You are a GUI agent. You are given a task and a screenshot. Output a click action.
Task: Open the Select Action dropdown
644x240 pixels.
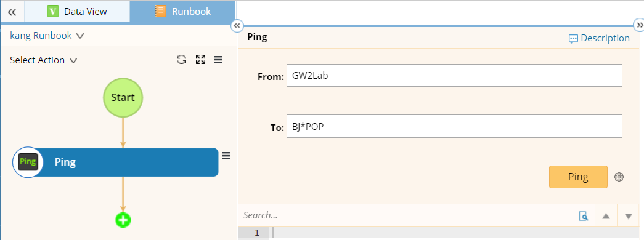pyautogui.click(x=44, y=60)
